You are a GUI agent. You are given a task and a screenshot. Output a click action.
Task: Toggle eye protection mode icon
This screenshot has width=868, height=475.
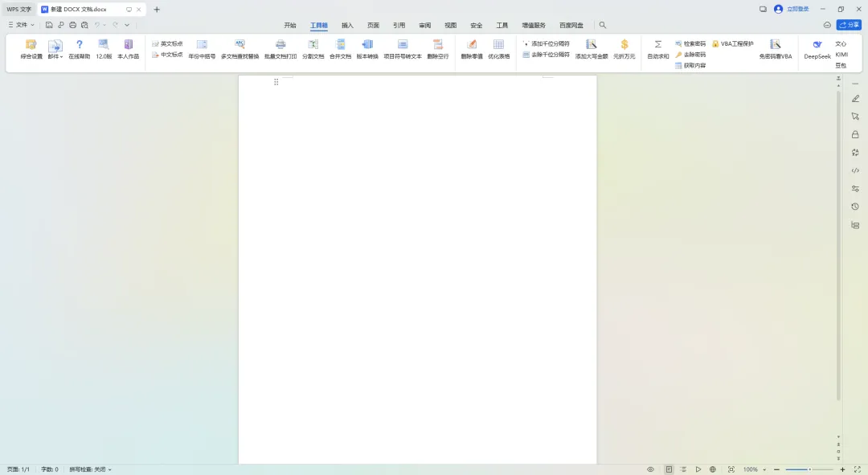(x=650, y=469)
